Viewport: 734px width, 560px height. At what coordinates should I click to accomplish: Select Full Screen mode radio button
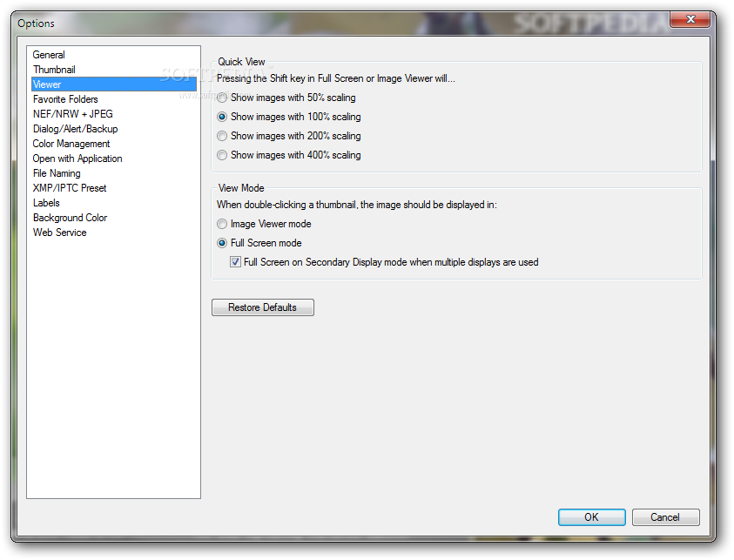(222, 243)
